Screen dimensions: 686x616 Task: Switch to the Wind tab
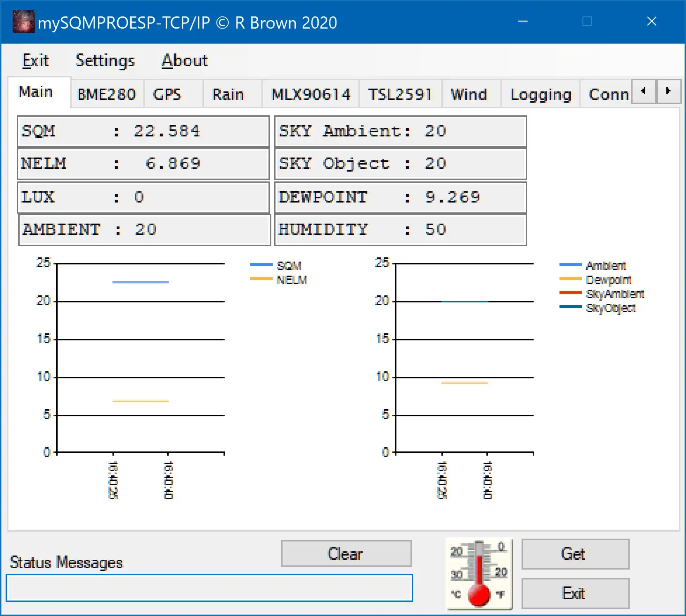tap(471, 94)
